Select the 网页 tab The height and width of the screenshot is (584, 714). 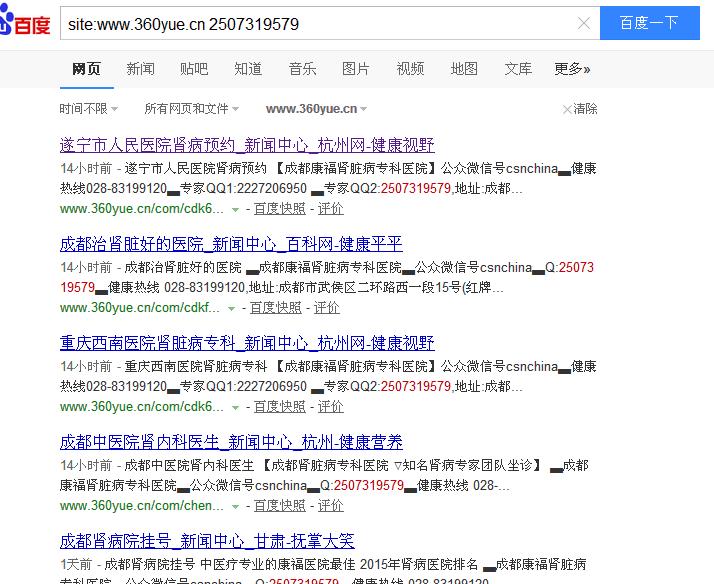(x=86, y=69)
